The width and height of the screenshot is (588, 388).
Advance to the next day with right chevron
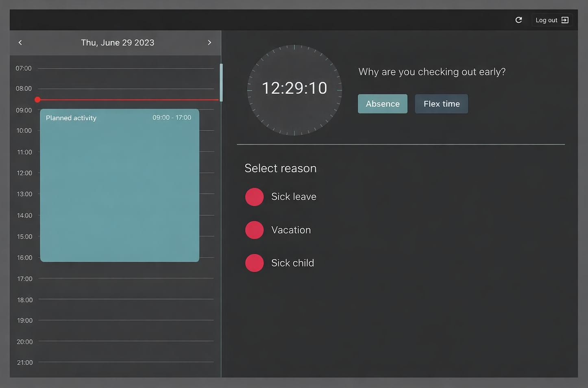point(209,43)
